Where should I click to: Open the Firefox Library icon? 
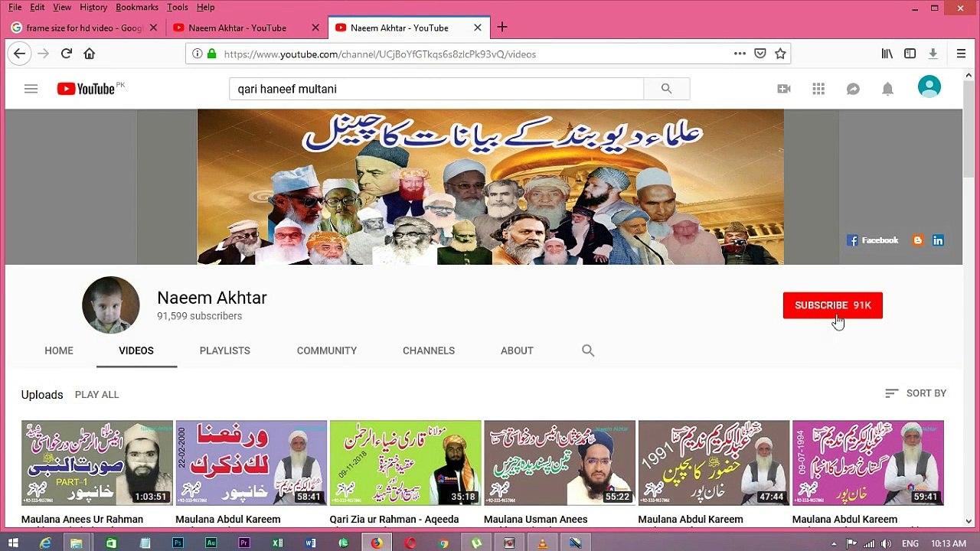pyautogui.click(x=887, y=54)
